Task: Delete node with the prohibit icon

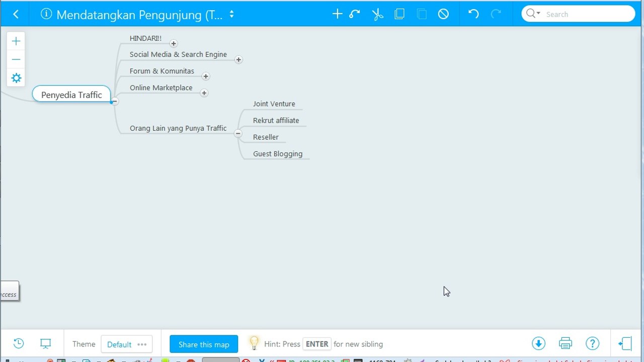Action: [443, 14]
